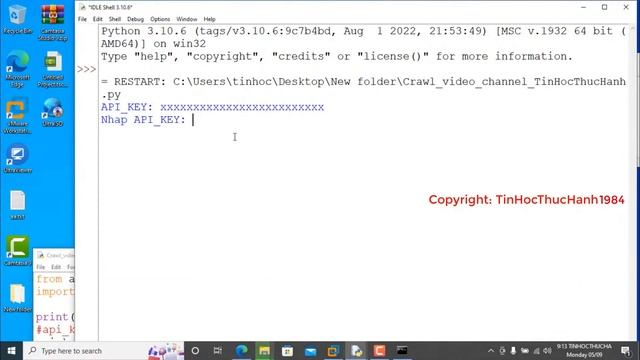Open Microsoft Store from the taskbar
The width and height of the screenshot is (640, 360).
287,351
